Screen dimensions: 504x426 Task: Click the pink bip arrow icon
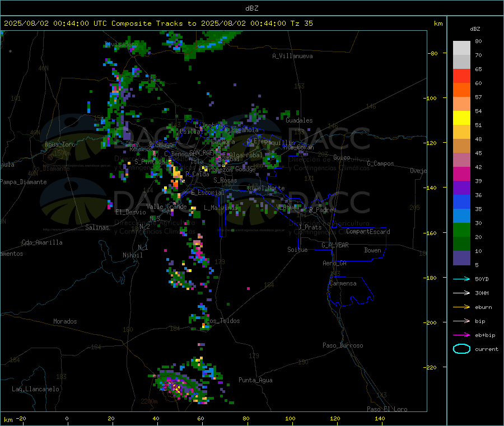pos(461,321)
